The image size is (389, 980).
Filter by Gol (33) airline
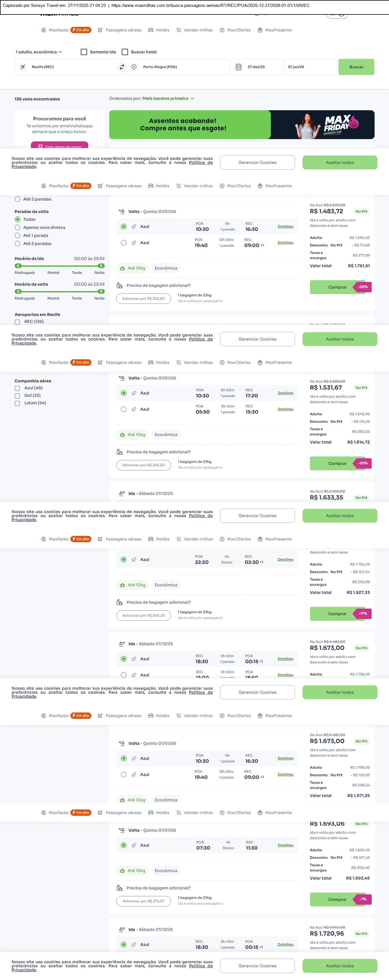point(18,396)
